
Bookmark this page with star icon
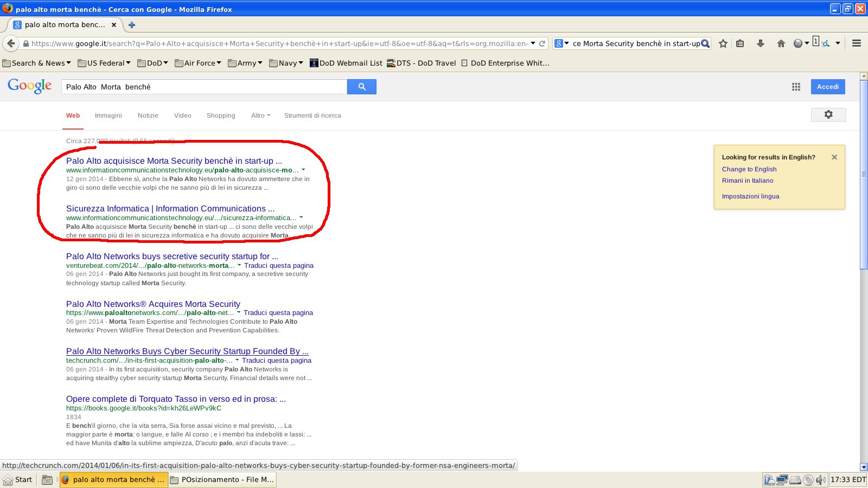tap(723, 43)
